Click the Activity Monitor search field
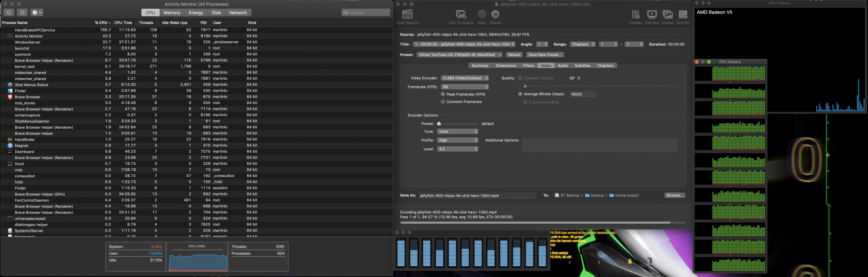868x277 pixels. tap(365, 13)
